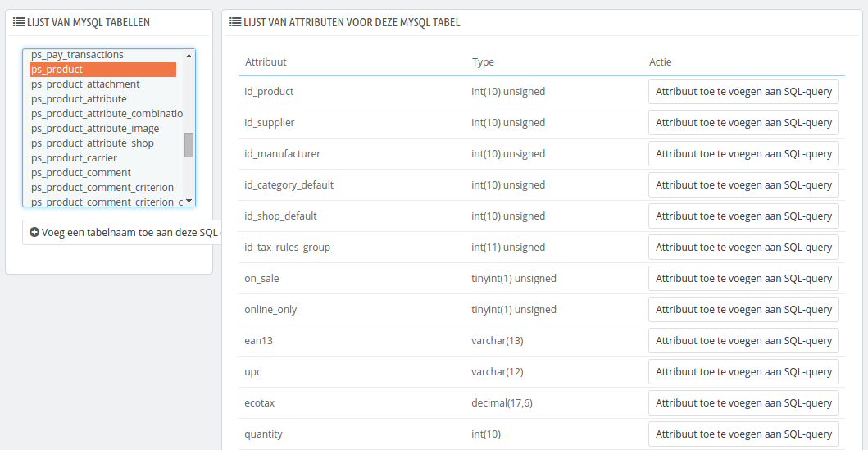Screen dimensions: 868x450
Task: Add id_manufacturer attribute to SQL query
Action: coord(743,154)
